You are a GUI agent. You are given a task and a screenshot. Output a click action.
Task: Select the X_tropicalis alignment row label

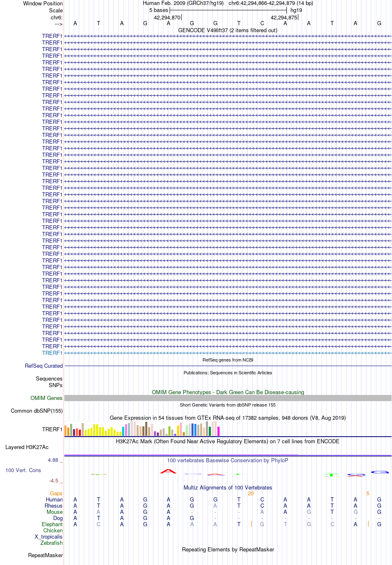point(49,537)
